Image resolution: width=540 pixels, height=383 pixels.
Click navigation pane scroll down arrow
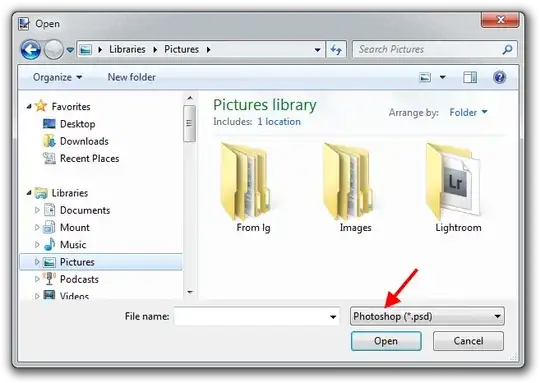tap(190, 292)
